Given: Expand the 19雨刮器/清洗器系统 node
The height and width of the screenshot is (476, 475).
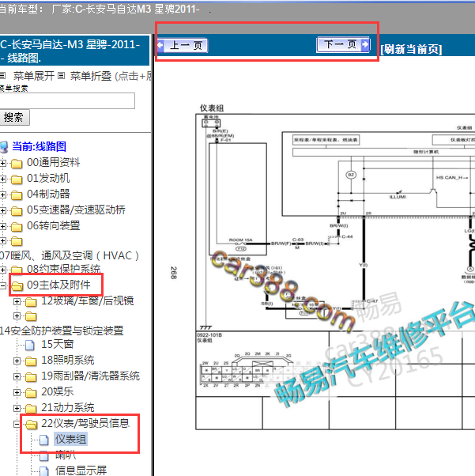Looking at the screenshot, I should (x=17, y=376).
